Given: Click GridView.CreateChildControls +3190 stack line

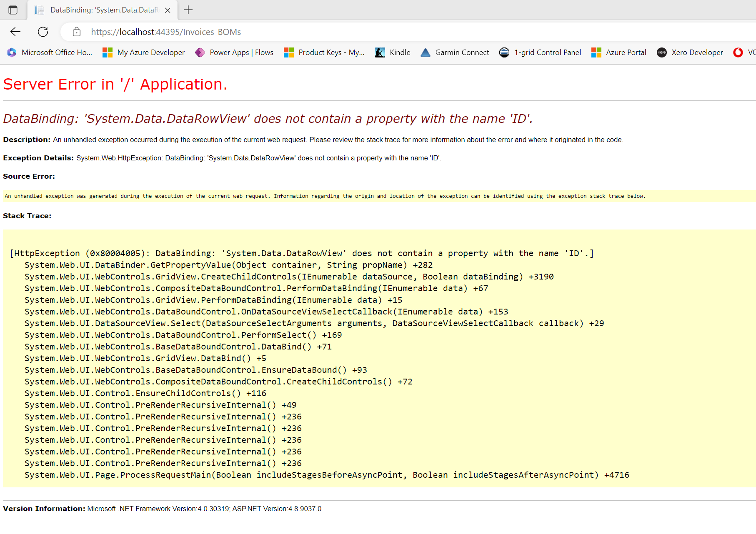Looking at the screenshot, I should tap(289, 277).
